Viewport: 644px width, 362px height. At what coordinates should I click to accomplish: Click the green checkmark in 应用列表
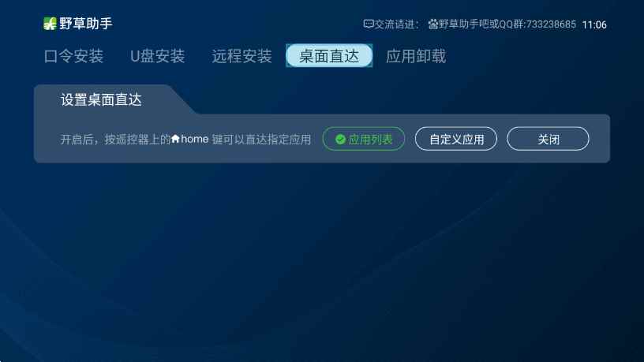[x=340, y=140]
